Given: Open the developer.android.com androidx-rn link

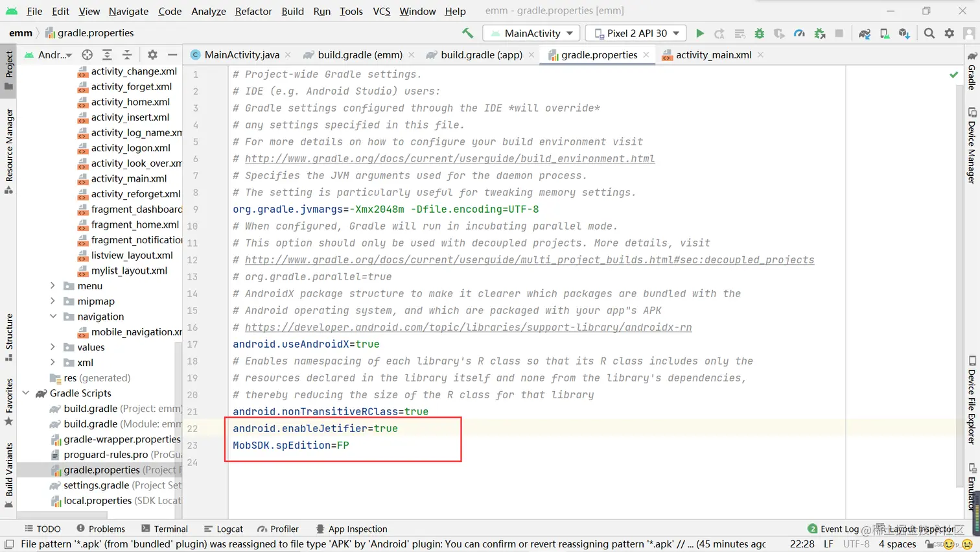Looking at the screenshot, I should [x=468, y=328].
